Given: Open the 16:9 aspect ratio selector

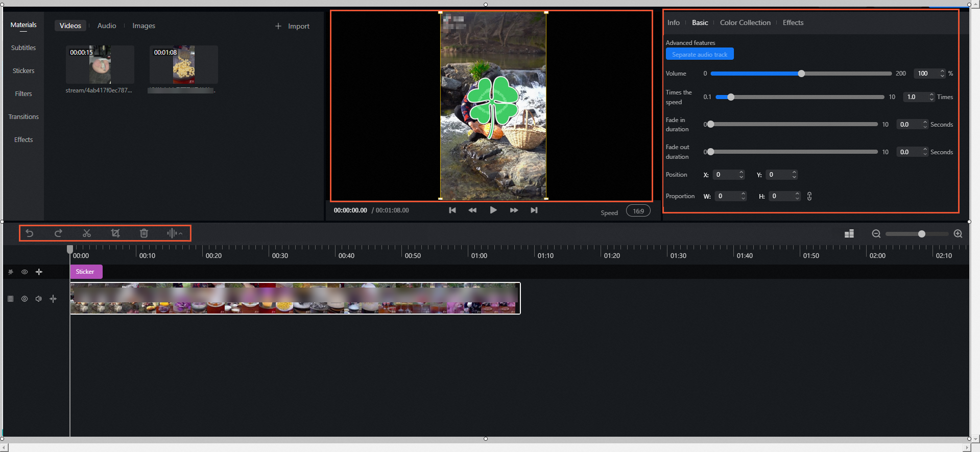Looking at the screenshot, I should [x=638, y=211].
